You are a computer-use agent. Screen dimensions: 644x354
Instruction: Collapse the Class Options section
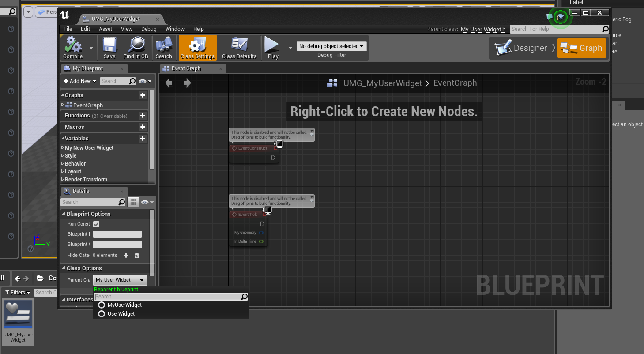[x=64, y=268]
